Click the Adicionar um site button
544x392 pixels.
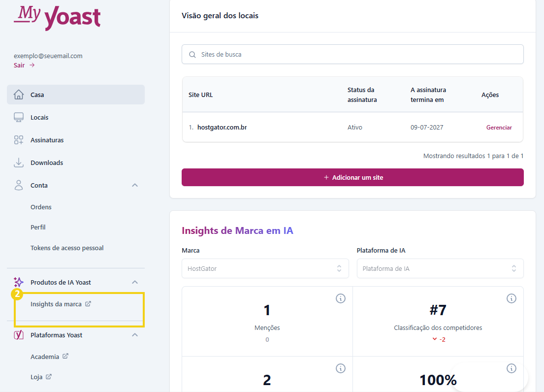click(x=352, y=177)
